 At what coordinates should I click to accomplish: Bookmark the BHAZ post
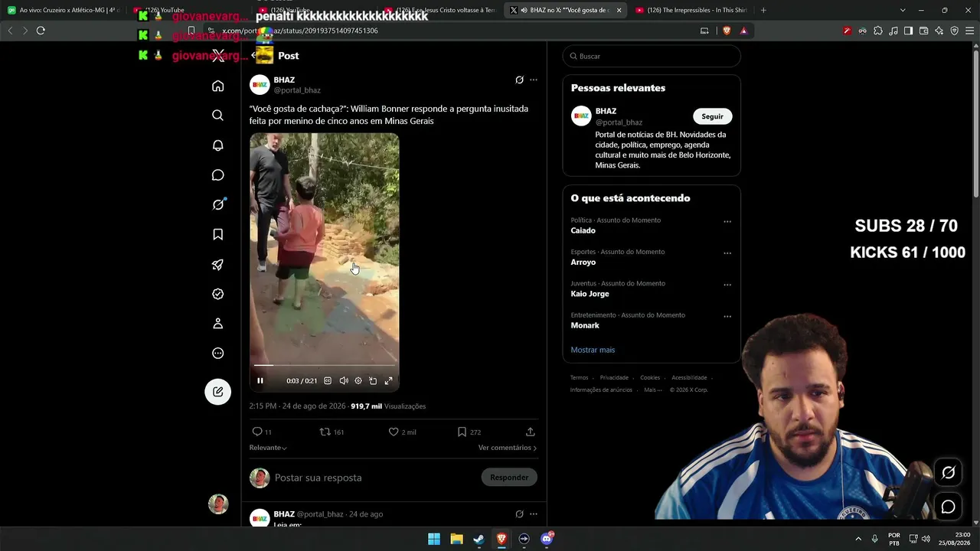pyautogui.click(x=462, y=432)
